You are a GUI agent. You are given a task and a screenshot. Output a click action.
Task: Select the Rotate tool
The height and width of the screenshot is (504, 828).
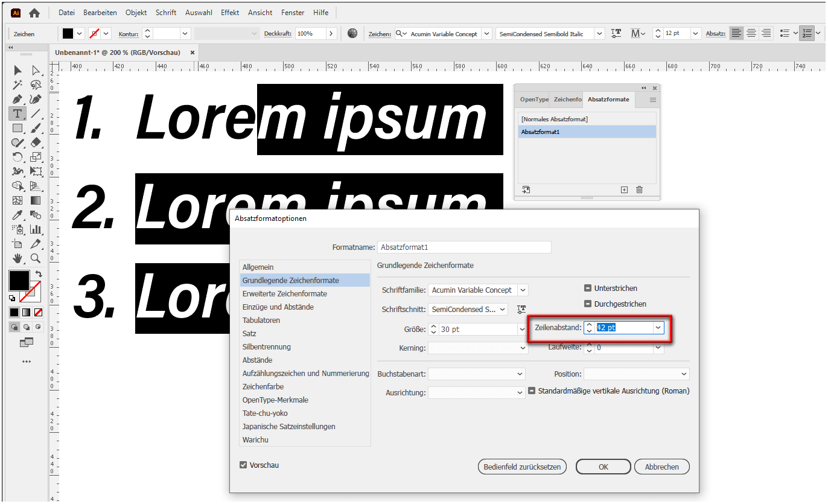point(18,156)
